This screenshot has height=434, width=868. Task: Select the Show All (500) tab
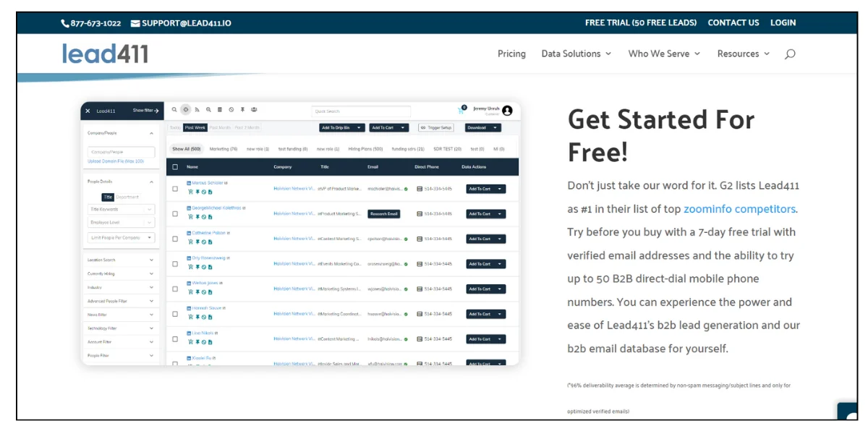[186, 149]
